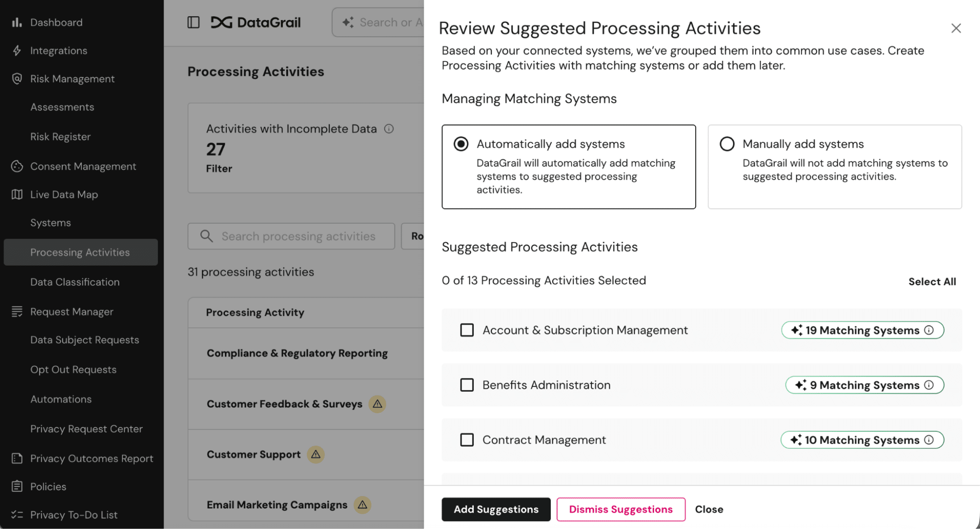Open Assessments in the sidebar
Image resolution: width=980 pixels, height=529 pixels.
pyautogui.click(x=62, y=107)
